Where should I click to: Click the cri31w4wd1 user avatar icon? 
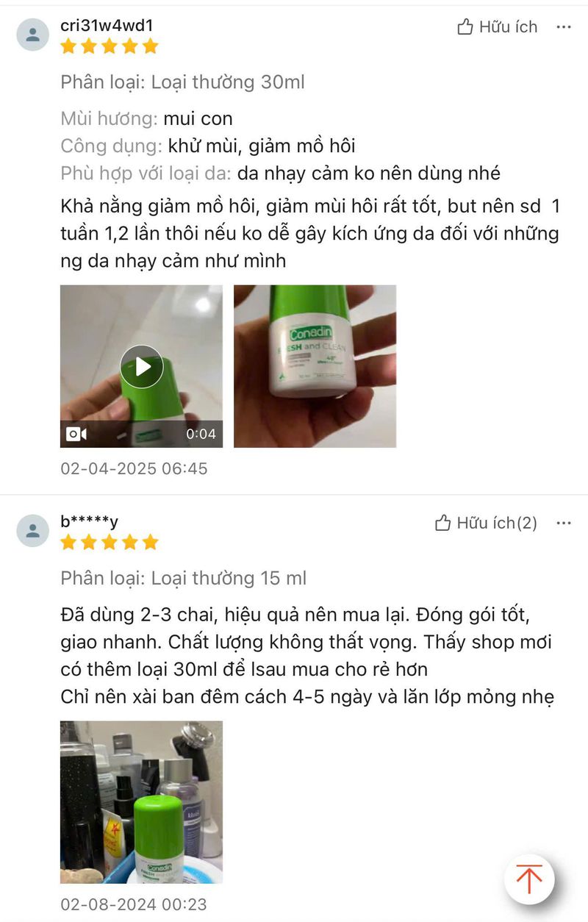coord(33,34)
